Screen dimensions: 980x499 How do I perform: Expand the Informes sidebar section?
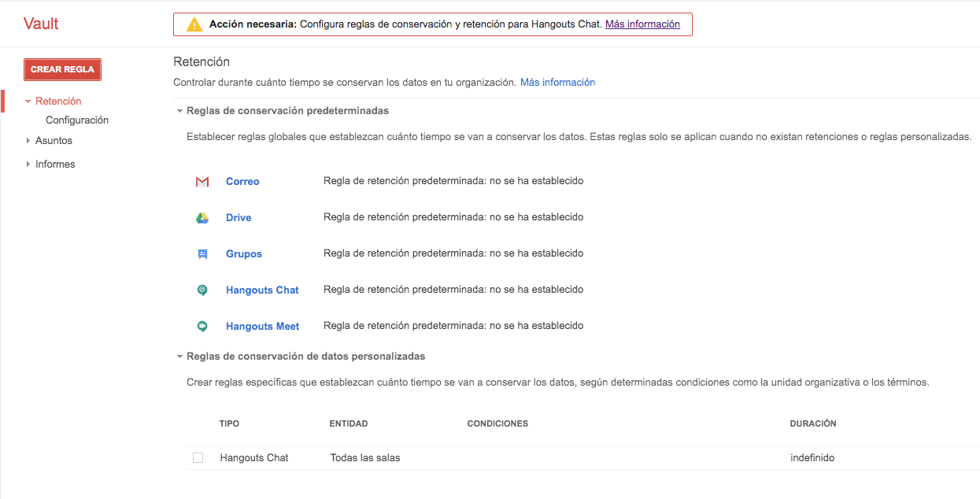tap(28, 164)
